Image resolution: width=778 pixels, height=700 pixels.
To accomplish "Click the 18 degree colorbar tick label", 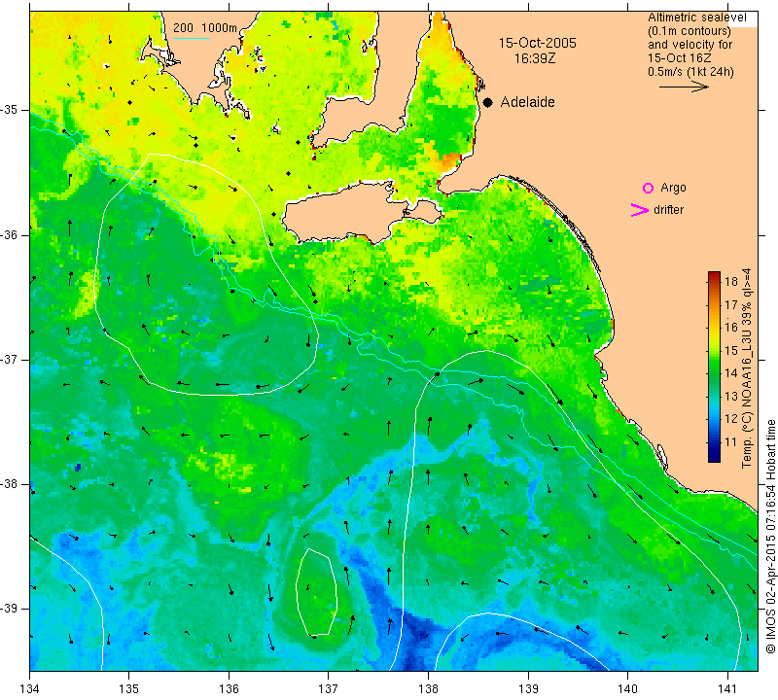I will [x=731, y=282].
